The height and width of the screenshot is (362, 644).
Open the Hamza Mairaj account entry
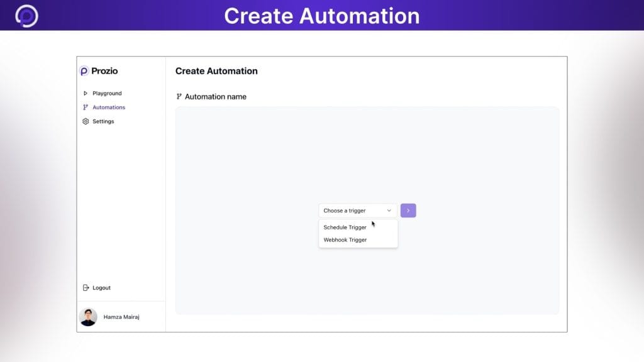click(120, 317)
